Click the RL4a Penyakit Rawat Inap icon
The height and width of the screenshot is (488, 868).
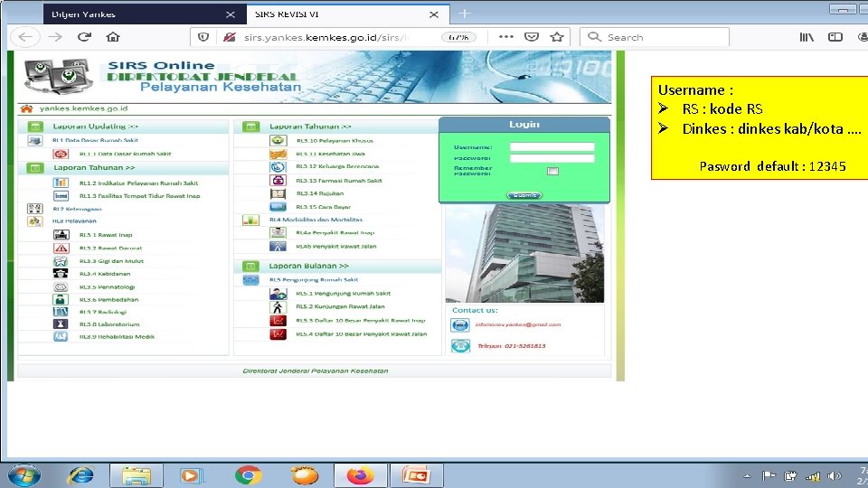pos(278,233)
